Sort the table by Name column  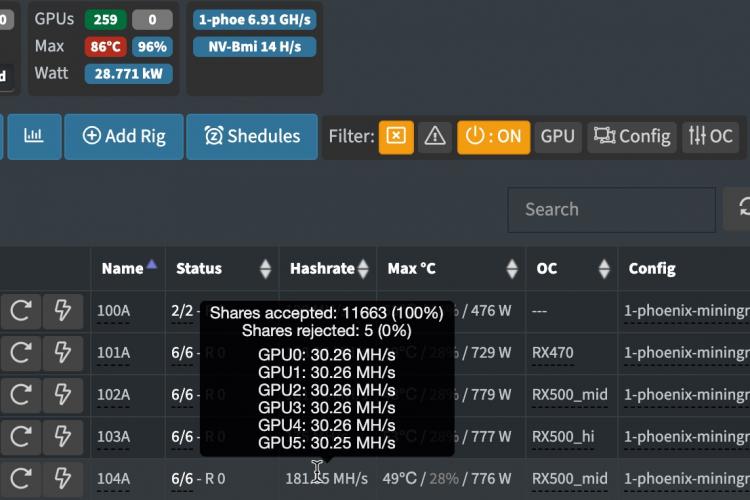(x=129, y=268)
